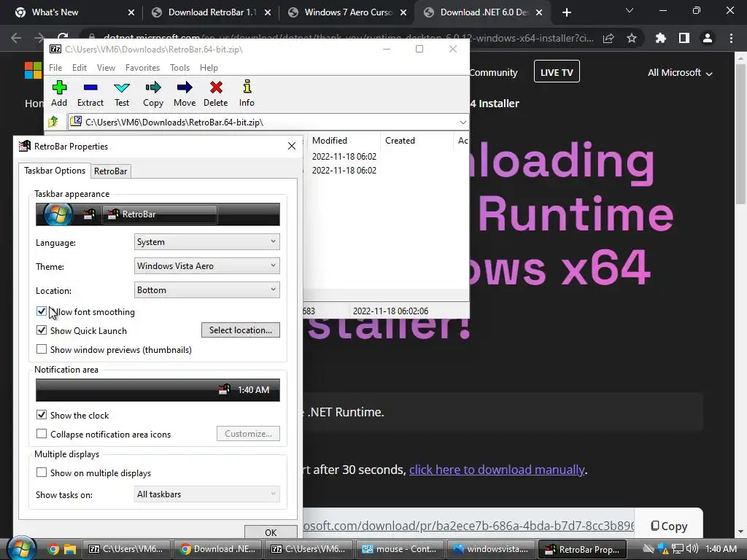Viewport: 747px width, 560px height.
Task: Enable Show window previews (thumbnails)
Action: click(42, 349)
